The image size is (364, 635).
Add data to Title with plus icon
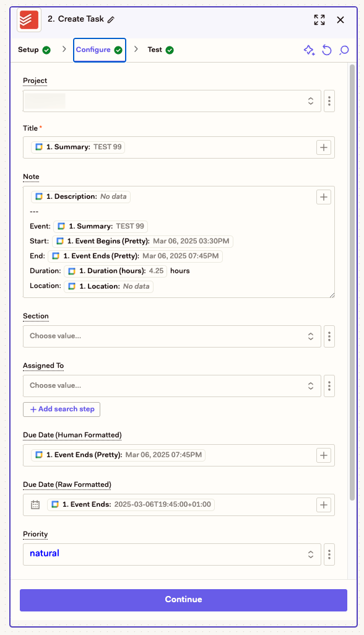[x=324, y=147]
